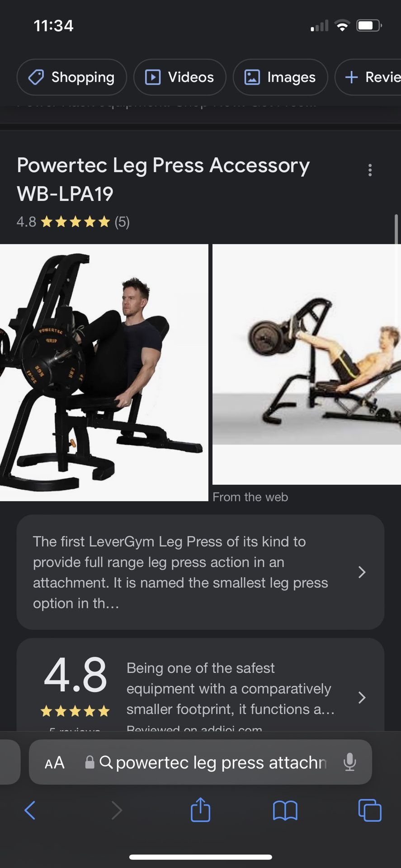The height and width of the screenshot is (868, 401).
Task: Expand the 4.8 review summary chevron
Action: tap(362, 698)
